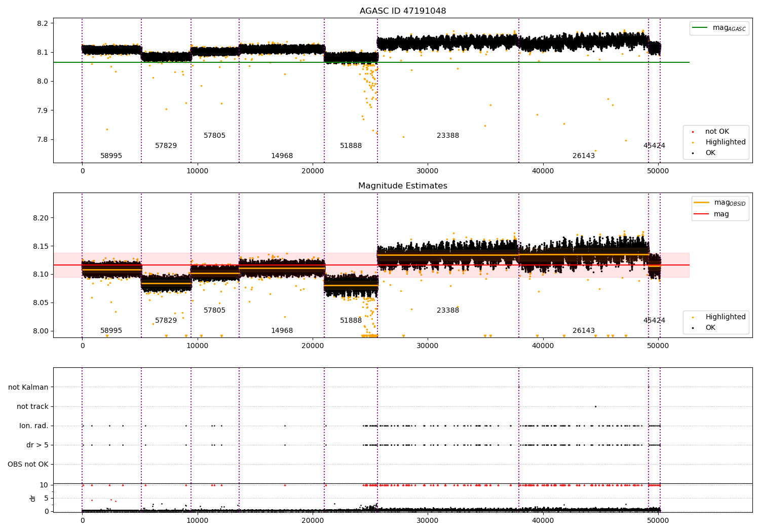760x532 pixels.
Task: Click obsid label '14968' in Magnitude Estimates plot
Action: coord(282,331)
